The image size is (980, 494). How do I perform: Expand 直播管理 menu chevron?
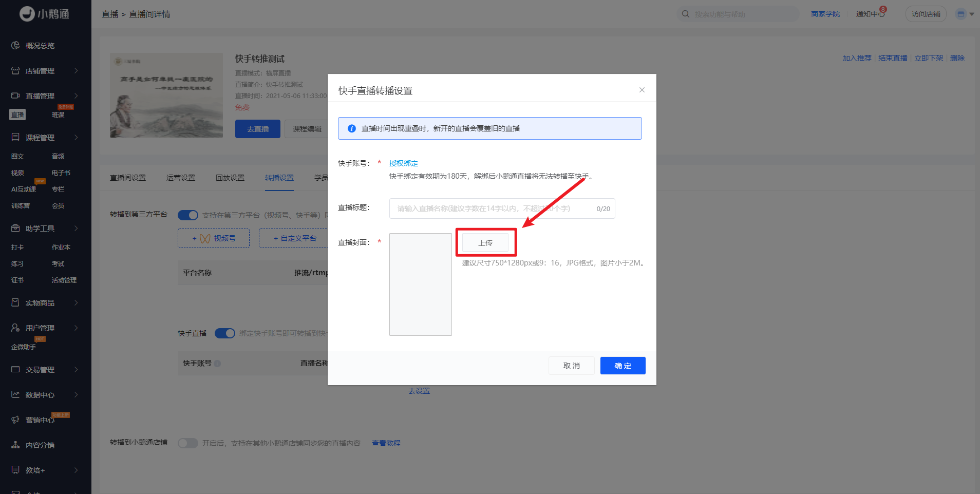pyautogui.click(x=76, y=96)
